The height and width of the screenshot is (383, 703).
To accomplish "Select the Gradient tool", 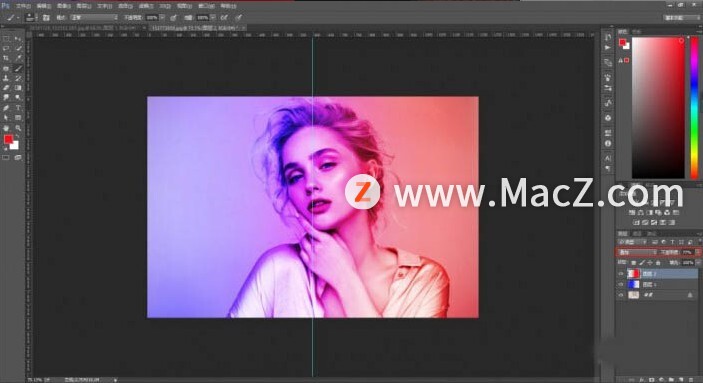I will (18, 87).
